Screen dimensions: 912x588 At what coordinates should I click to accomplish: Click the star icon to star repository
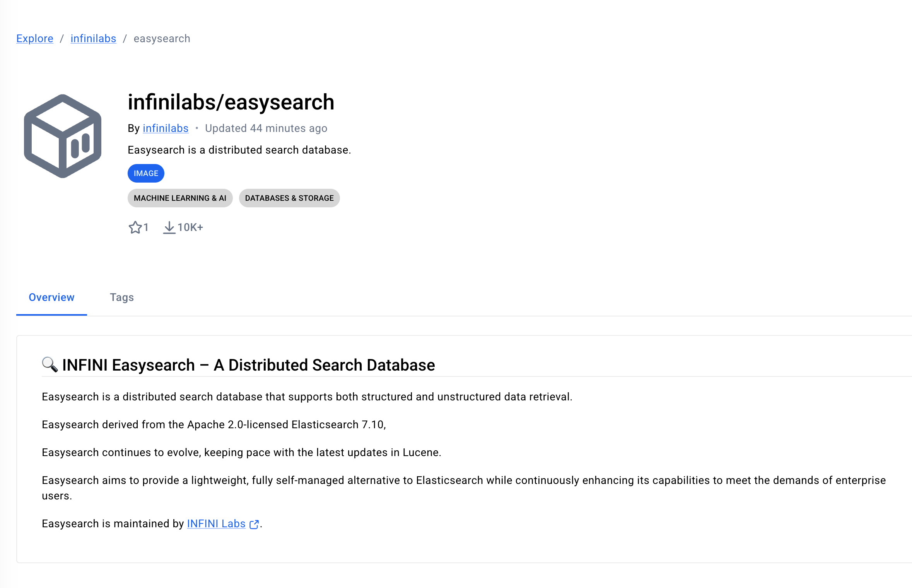point(135,227)
